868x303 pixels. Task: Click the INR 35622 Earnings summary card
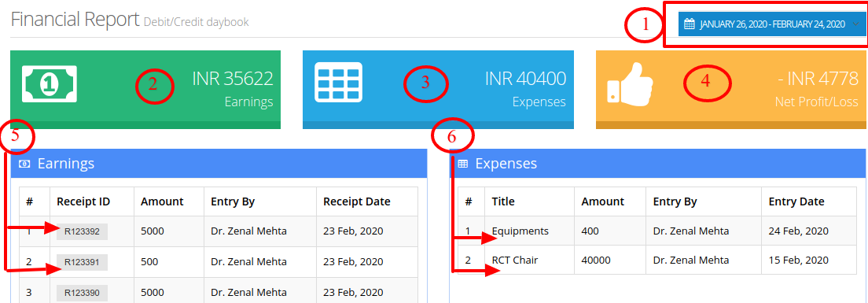pyautogui.click(x=145, y=90)
